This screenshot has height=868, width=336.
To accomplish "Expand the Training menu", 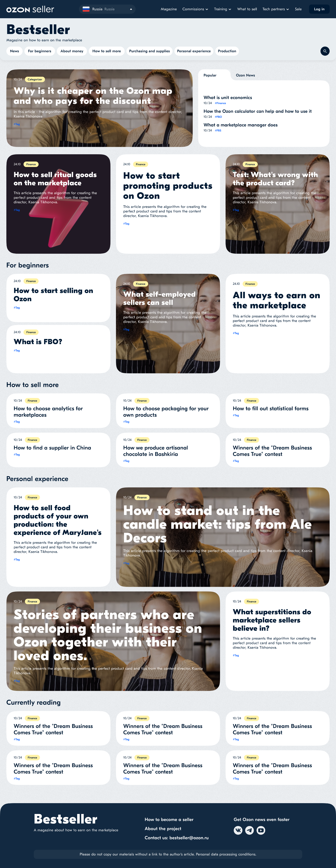I will pyautogui.click(x=222, y=9).
